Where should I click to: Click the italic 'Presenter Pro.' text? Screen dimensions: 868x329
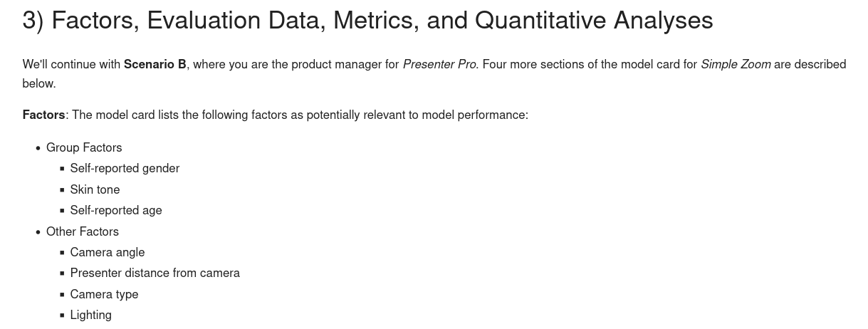(440, 64)
